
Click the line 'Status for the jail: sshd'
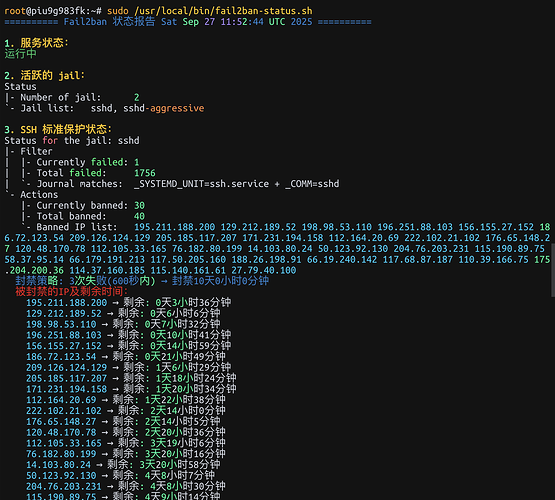[72, 140]
